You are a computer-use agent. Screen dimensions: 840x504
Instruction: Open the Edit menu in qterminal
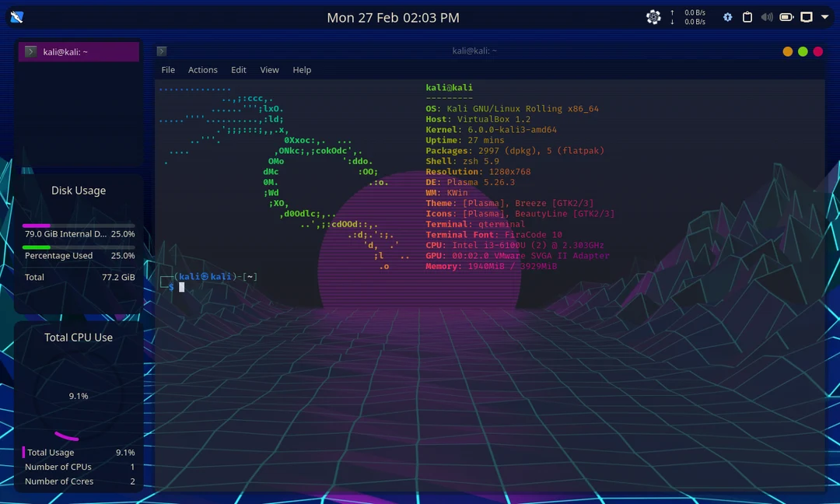[239, 70]
